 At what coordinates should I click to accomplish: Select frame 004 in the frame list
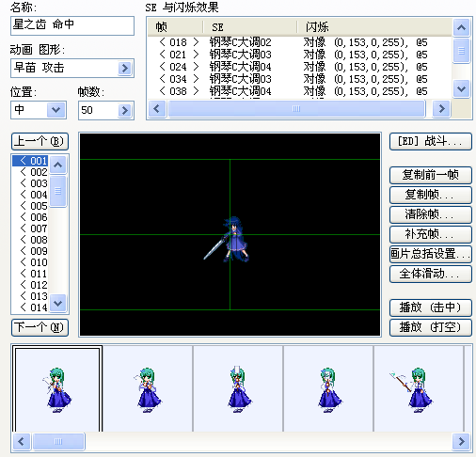(x=30, y=195)
